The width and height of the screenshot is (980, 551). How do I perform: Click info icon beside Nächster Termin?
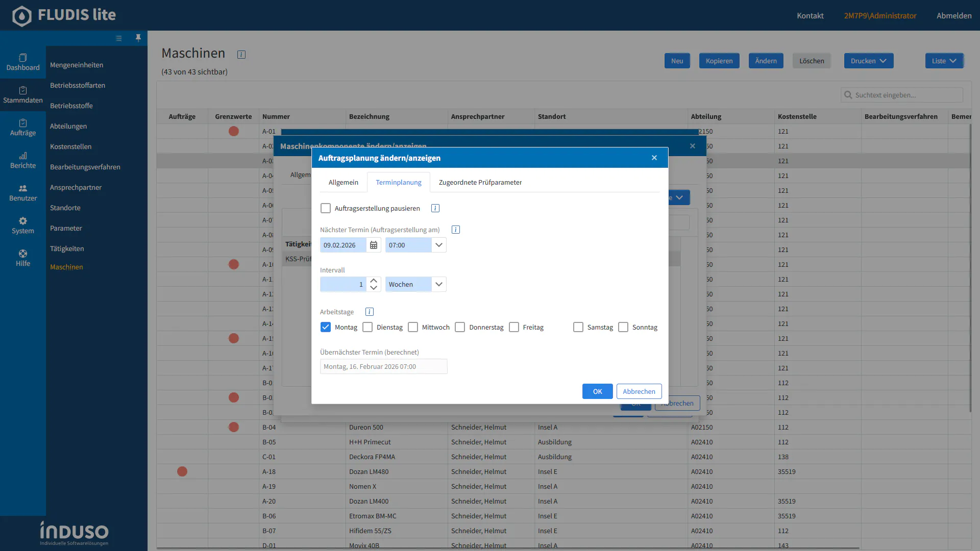click(456, 230)
